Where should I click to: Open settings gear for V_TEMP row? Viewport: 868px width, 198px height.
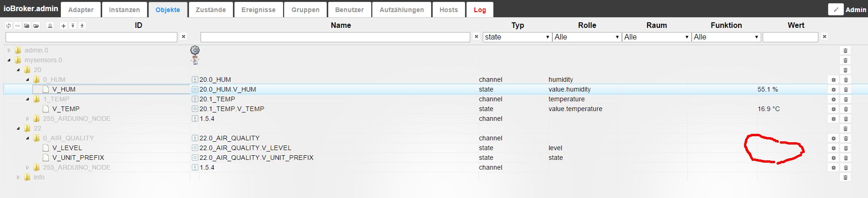pyautogui.click(x=833, y=109)
